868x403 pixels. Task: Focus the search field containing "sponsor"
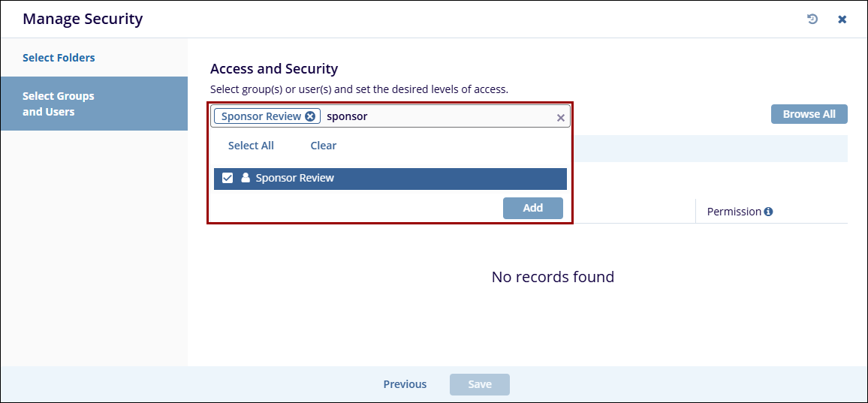[436, 116]
